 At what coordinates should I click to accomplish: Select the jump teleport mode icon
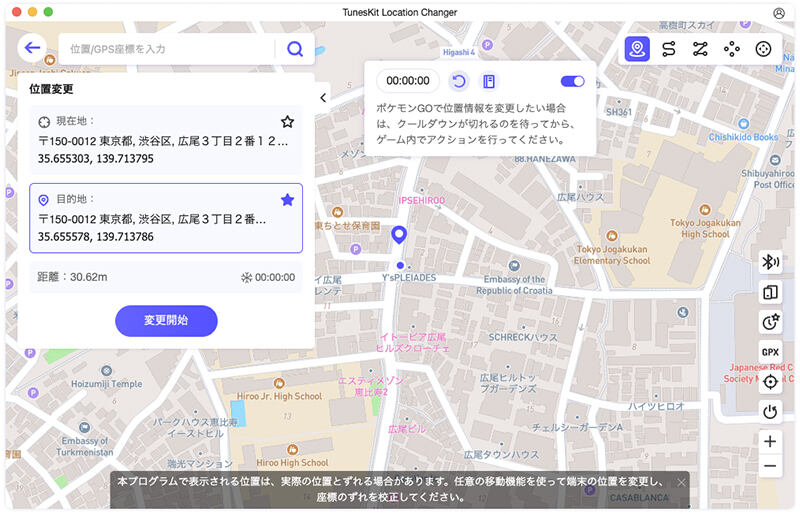pos(732,49)
